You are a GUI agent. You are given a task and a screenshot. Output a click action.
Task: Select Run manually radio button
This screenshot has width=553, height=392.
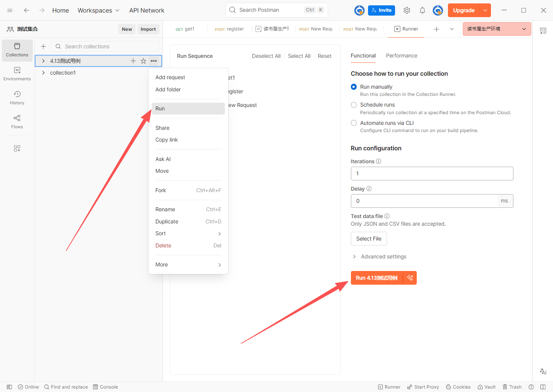click(354, 87)
